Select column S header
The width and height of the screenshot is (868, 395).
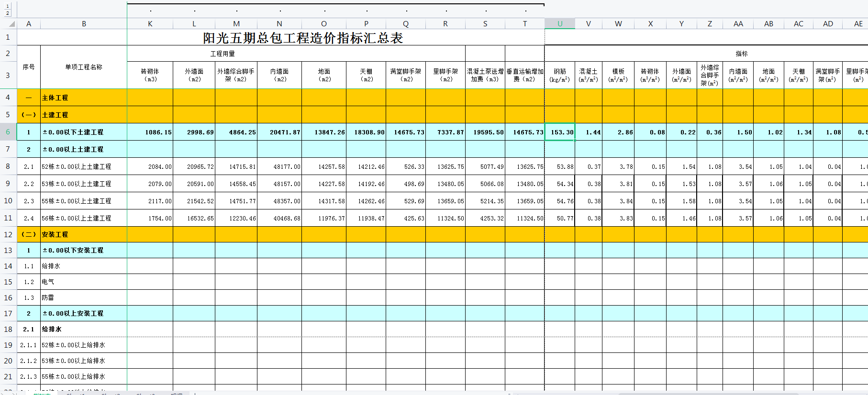pos(485,24)
